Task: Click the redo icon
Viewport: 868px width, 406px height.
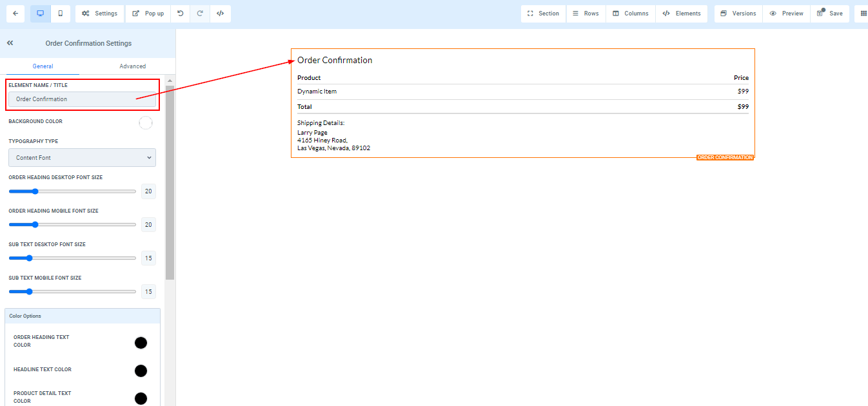Action: 200,14
